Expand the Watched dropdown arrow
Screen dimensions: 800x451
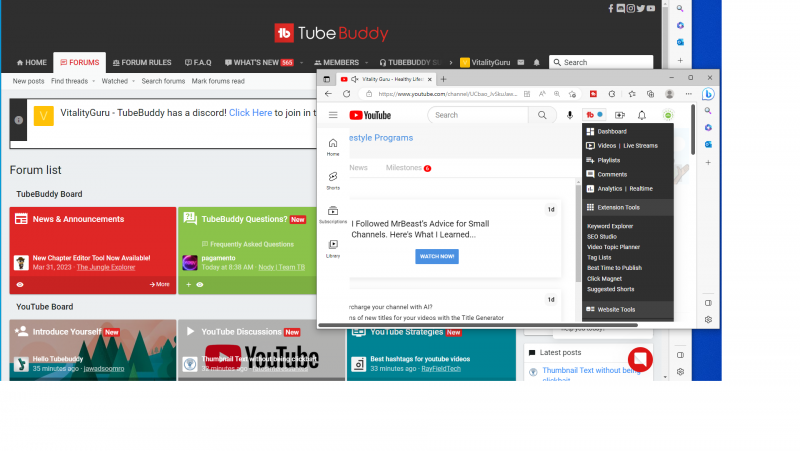pos(133,81)
